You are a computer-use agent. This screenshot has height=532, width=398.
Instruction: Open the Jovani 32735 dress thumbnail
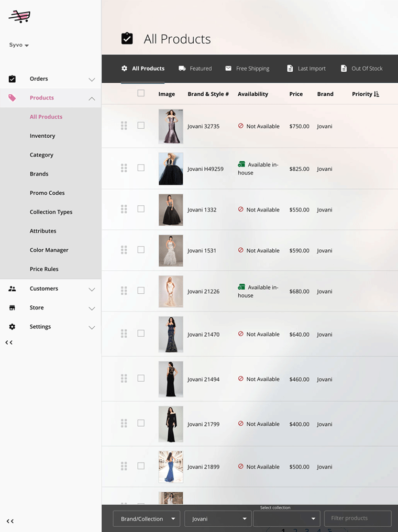point(171,126)
